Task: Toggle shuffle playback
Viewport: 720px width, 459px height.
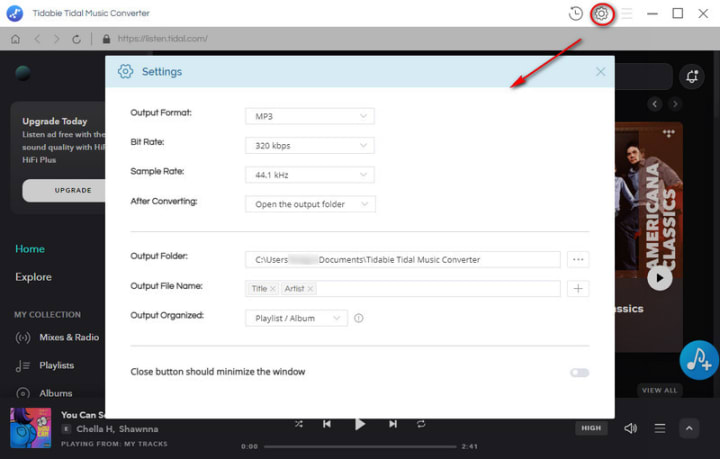Action: (x=298, y=424)
